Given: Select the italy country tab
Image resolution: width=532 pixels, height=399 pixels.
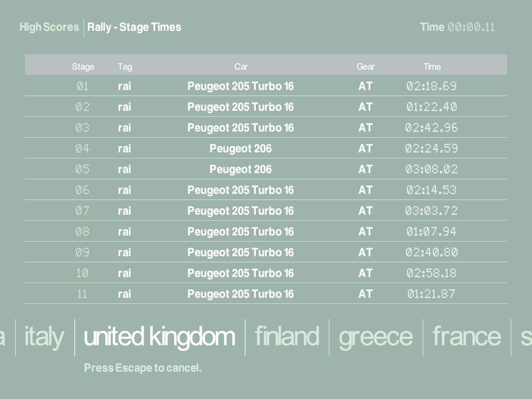Looking at the screenshot, I should pos(44,337).
